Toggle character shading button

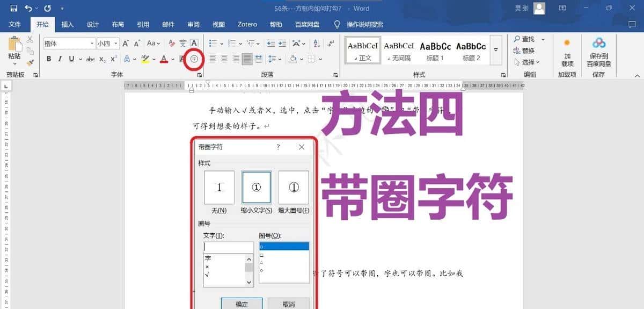coord(183,59)
